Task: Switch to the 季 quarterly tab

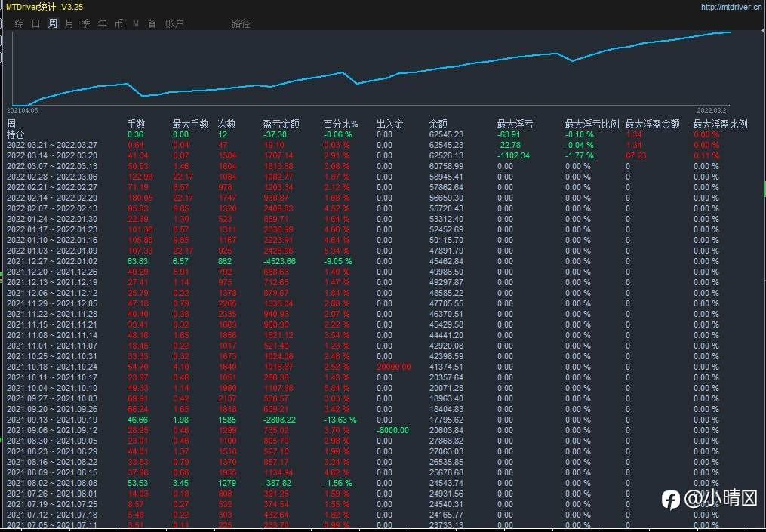Action: pos(86,23)
